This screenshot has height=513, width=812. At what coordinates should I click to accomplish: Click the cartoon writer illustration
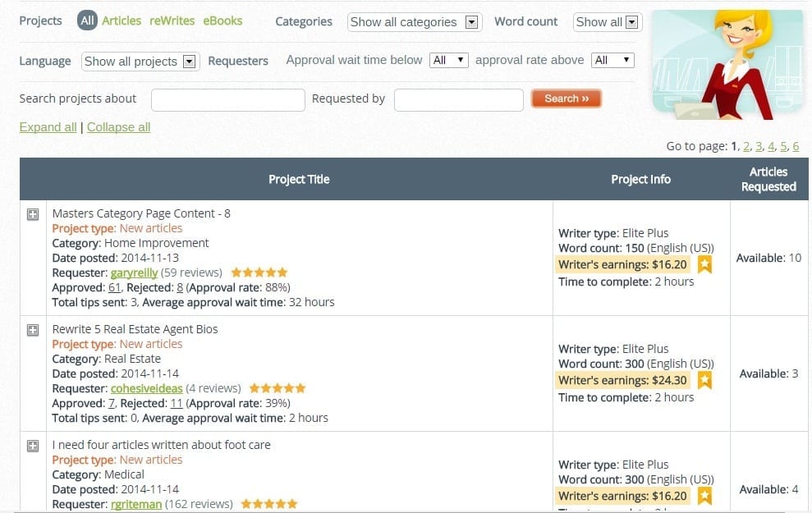[727, 65]
